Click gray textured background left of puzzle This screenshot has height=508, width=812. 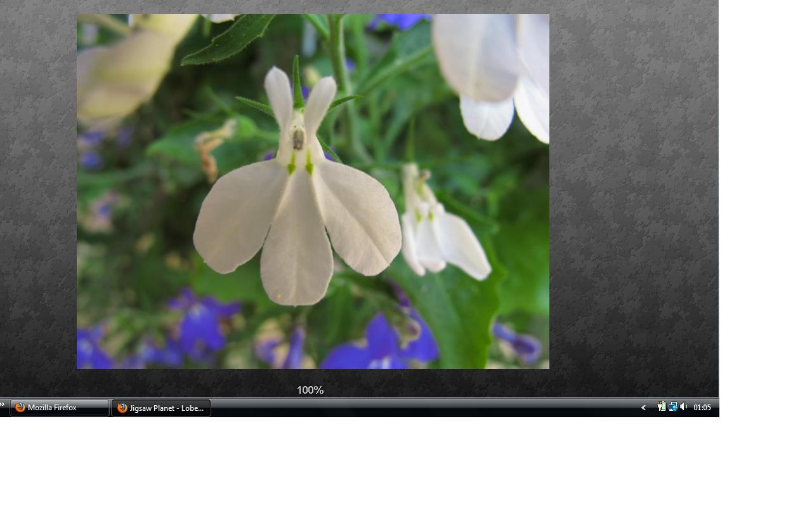point(38,190)
